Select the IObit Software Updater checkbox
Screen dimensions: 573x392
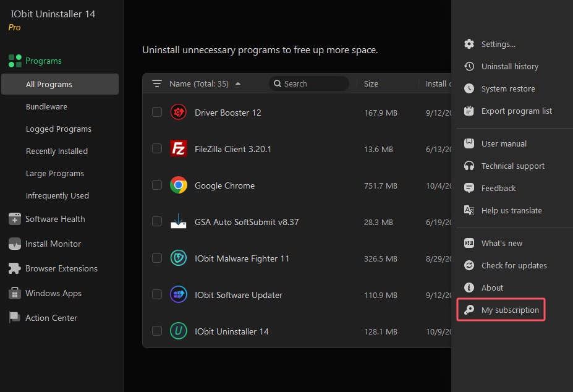click(157, 294)
